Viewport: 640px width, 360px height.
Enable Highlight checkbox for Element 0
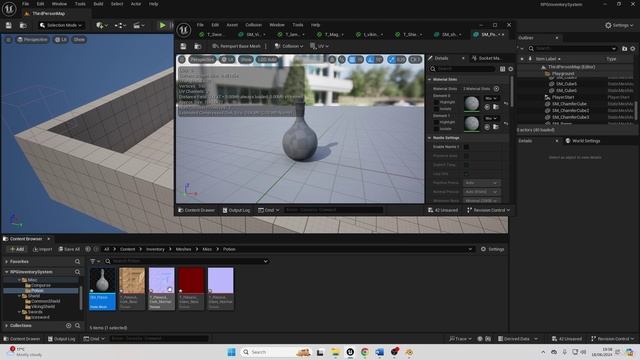[436, 102]
